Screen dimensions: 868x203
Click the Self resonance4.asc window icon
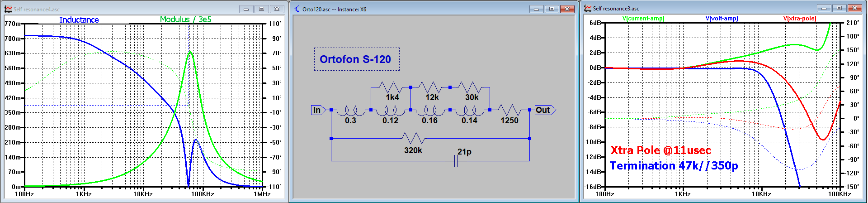pyautogui.click(x=8, y=9)
